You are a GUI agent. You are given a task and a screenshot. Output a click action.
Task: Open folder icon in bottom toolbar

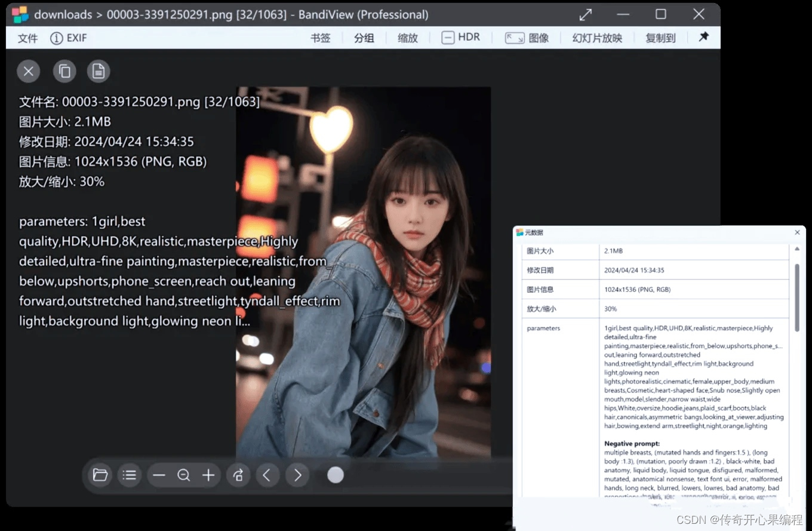click(x=100, y=475)
